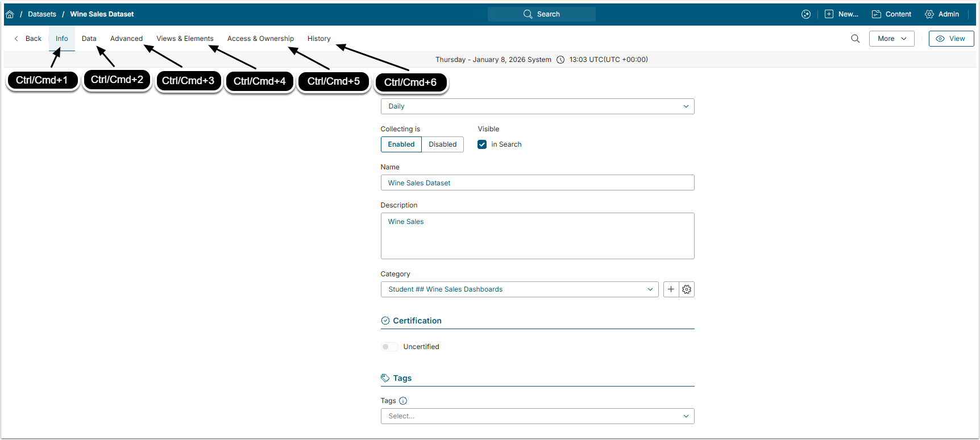
Task: Open the Admin menu
Action: pos(942,14)
